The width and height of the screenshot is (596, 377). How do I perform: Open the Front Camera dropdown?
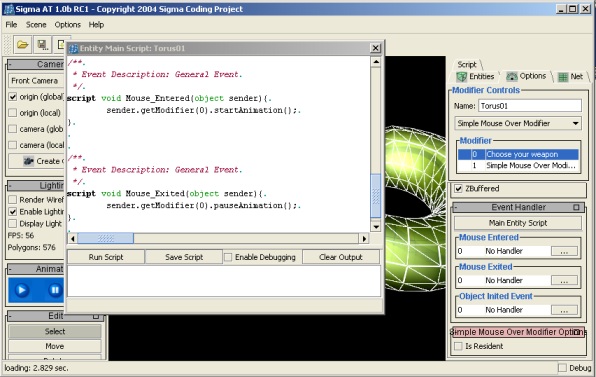click(36, 81)
